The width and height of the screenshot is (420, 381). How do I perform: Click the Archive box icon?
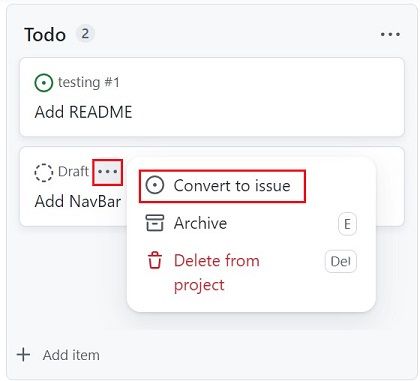tap(155, 223)
